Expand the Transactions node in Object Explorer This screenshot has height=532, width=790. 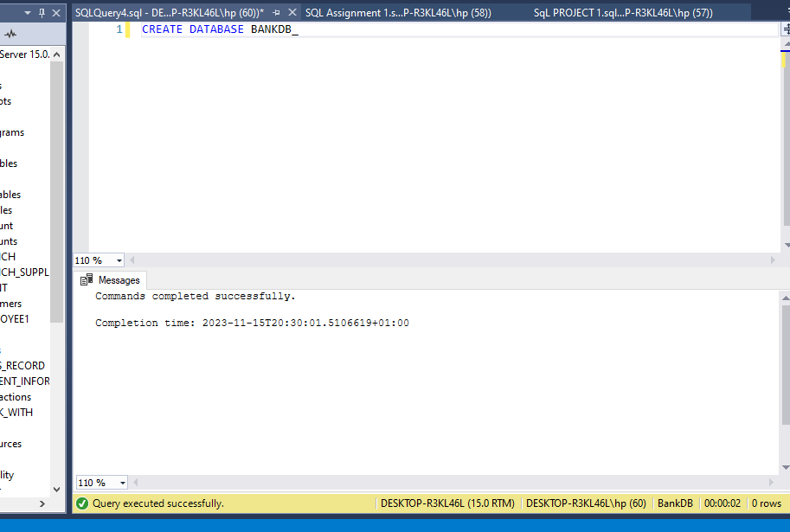[15, 396]
